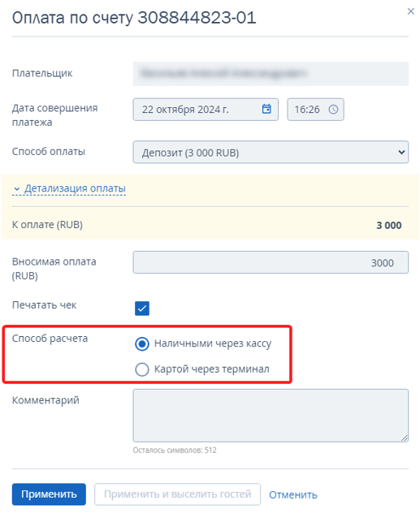420x518 pixels.
Task: Click the down arrow of the Депозит combo box
Action: [x=401, y=153]
